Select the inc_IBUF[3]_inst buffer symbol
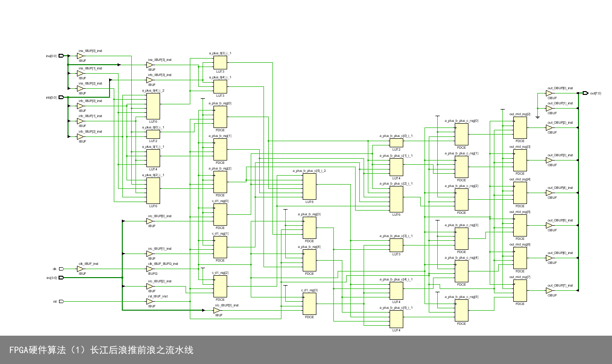Screen dimensions: 612x364 pyautogui.click(x=216, y=311)
